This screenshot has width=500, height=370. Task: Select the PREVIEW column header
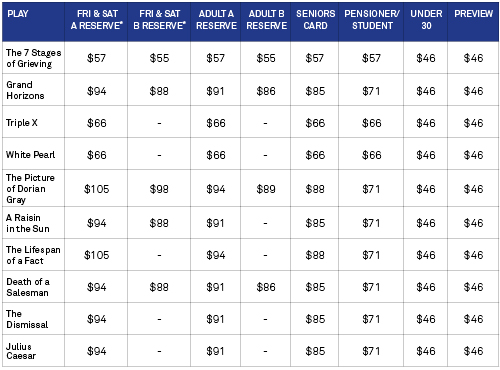pyautogui.click(x=473, y=14)
